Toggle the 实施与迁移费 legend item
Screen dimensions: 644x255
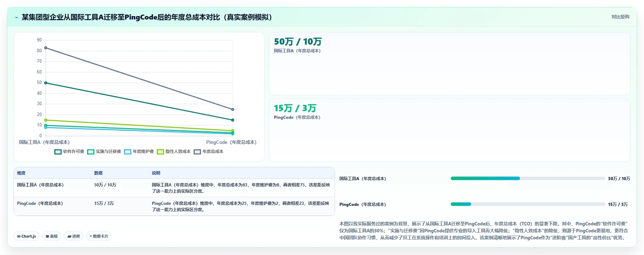pyautogui.click(x=104, y=152)
